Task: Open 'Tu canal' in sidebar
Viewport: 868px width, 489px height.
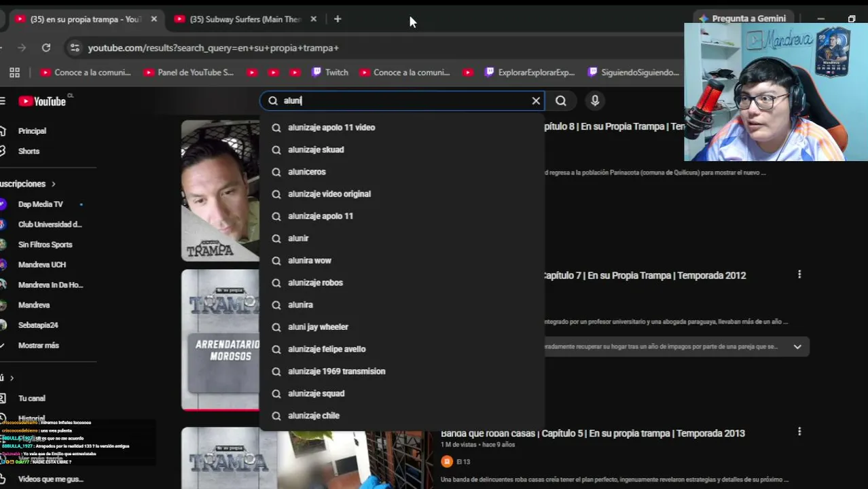Action: coord(31,398)
